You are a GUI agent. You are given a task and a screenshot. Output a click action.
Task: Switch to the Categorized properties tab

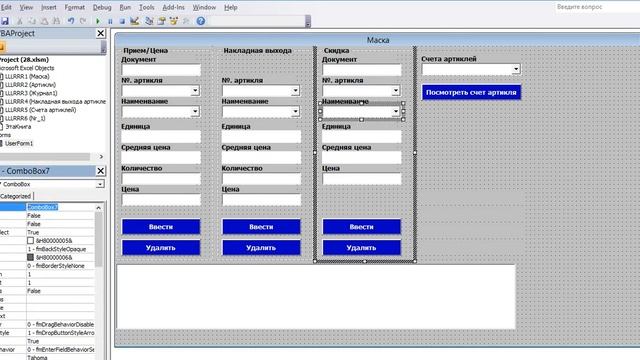tap(16, 196)
